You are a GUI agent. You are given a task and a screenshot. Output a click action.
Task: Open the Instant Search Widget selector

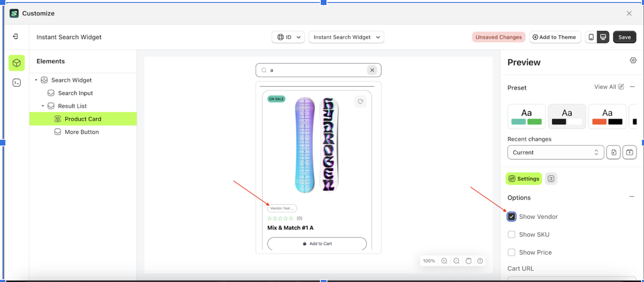pyautogui.click(x=345, y=37)
